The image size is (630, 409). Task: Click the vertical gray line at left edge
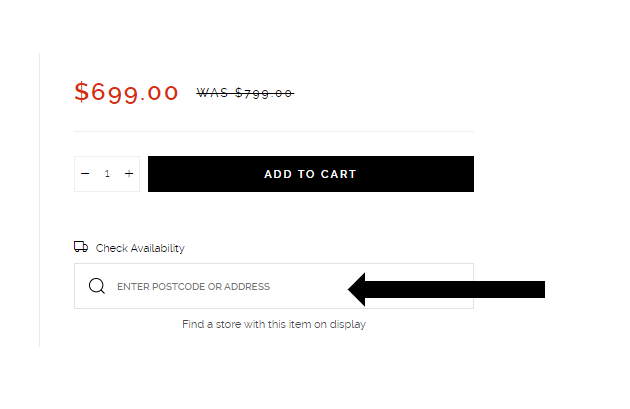click(39, 200)
